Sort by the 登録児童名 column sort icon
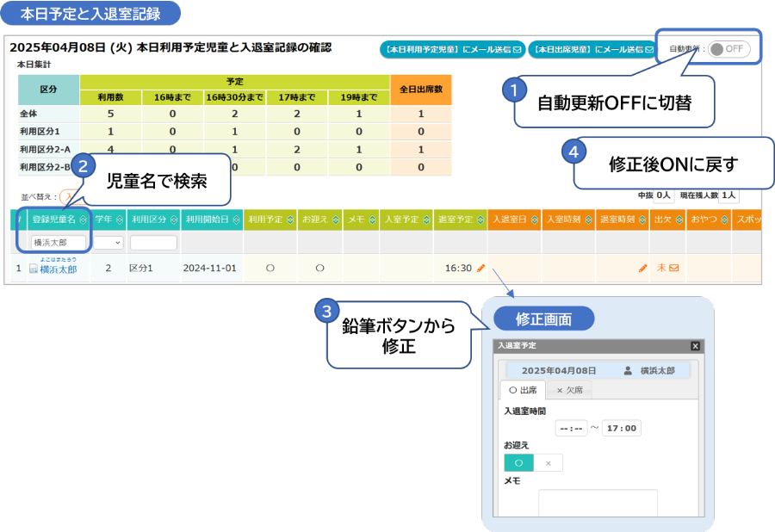The image size is (775, 532). click(x=83, y=220)
